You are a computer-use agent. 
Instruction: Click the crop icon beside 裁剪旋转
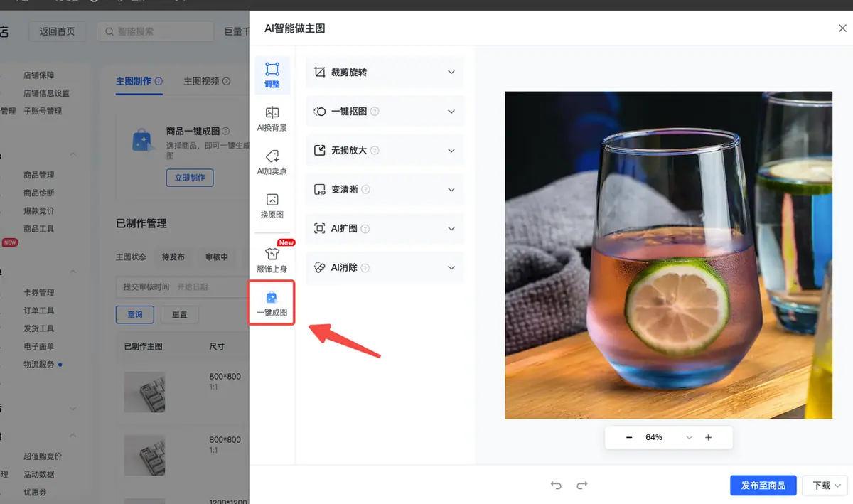pos(319,72)
